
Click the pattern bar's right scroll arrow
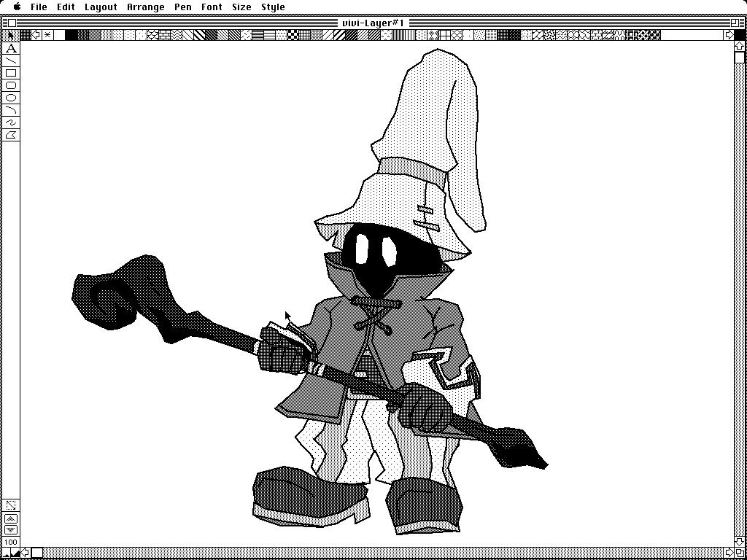click(729, 35)
